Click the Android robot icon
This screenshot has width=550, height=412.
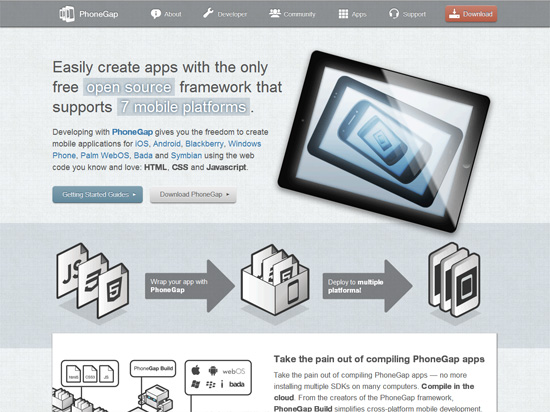coord(213,371)
